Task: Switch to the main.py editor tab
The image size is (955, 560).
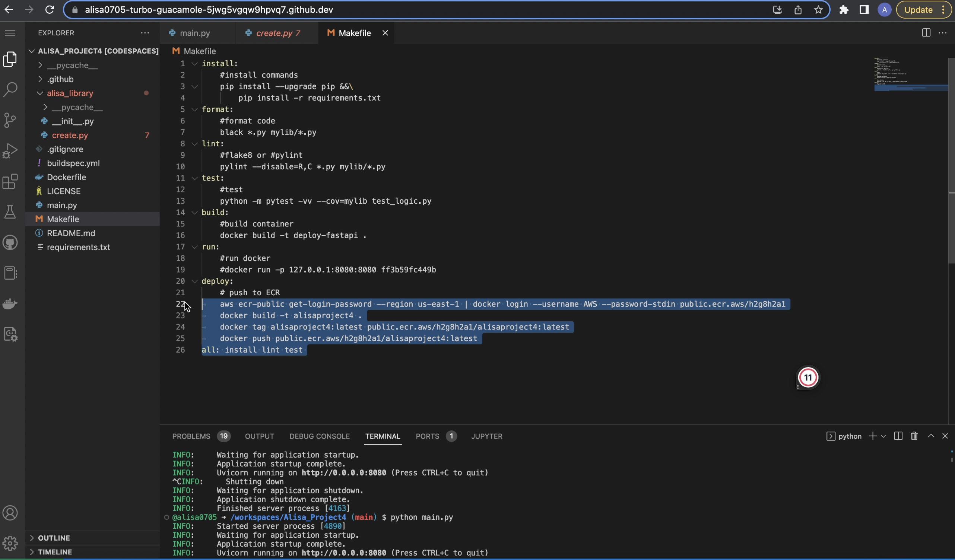Action: click(x=194, y=33)
